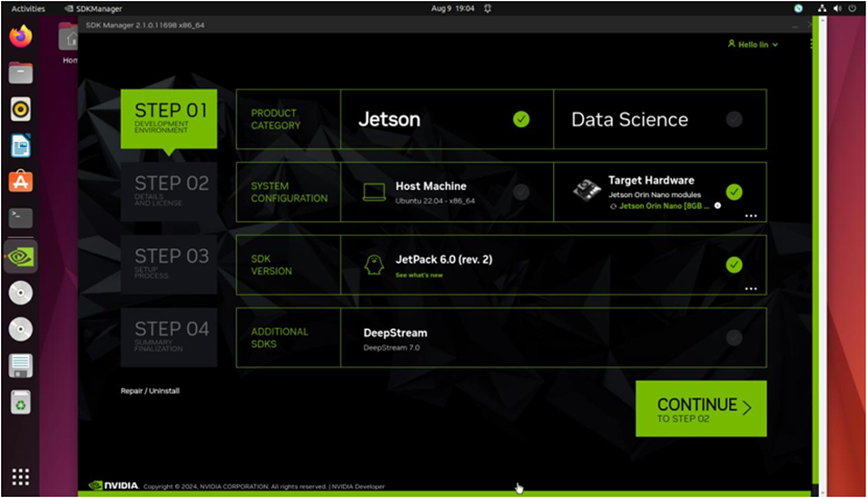Show Applications grid
Image resolution: width=868 pixels, height=498 pixels.
click(21, 477)
